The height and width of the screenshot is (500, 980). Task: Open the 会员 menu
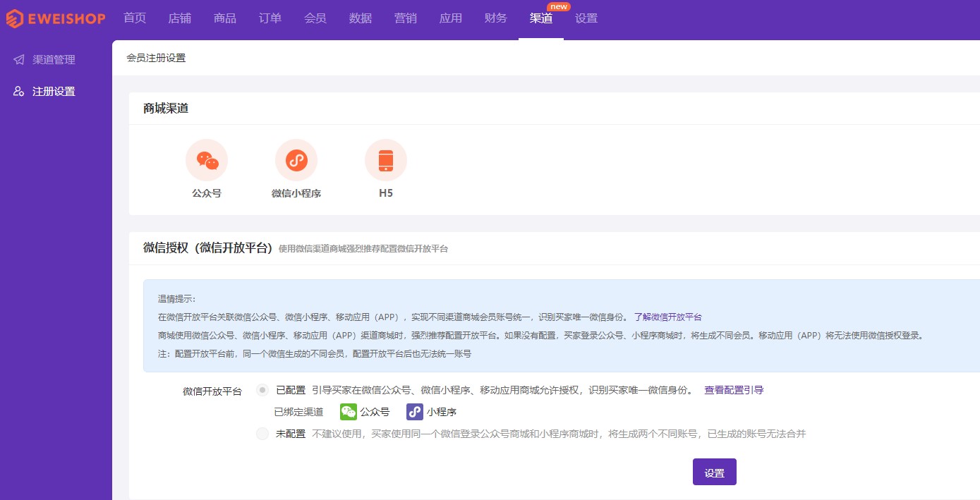tap(315, 18)
